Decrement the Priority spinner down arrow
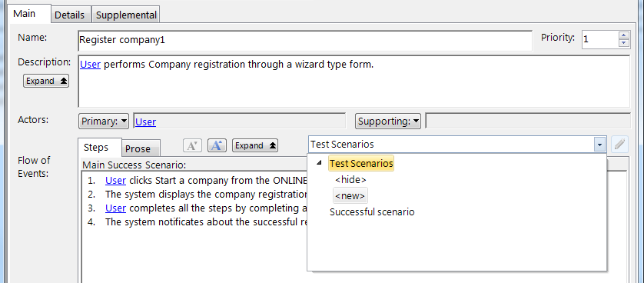The height and width of the screenshot is (283, 644). pos(623,44)
